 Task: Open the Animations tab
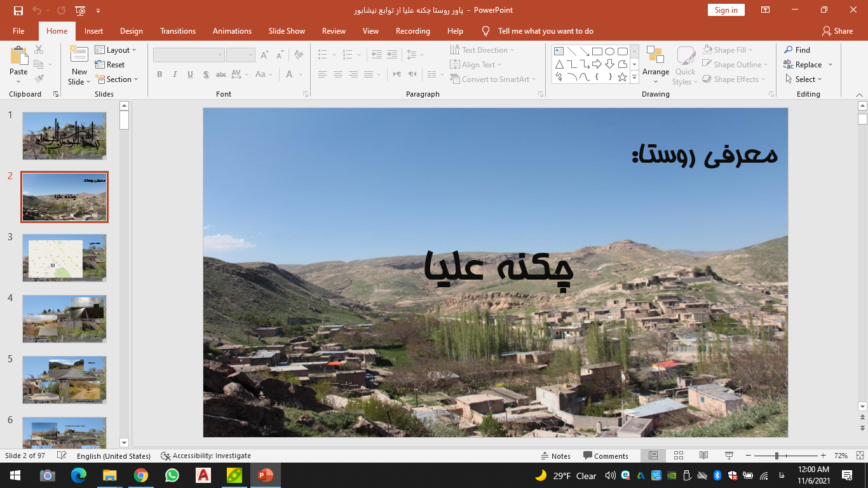pyautogui.click(x=232, y=30)
